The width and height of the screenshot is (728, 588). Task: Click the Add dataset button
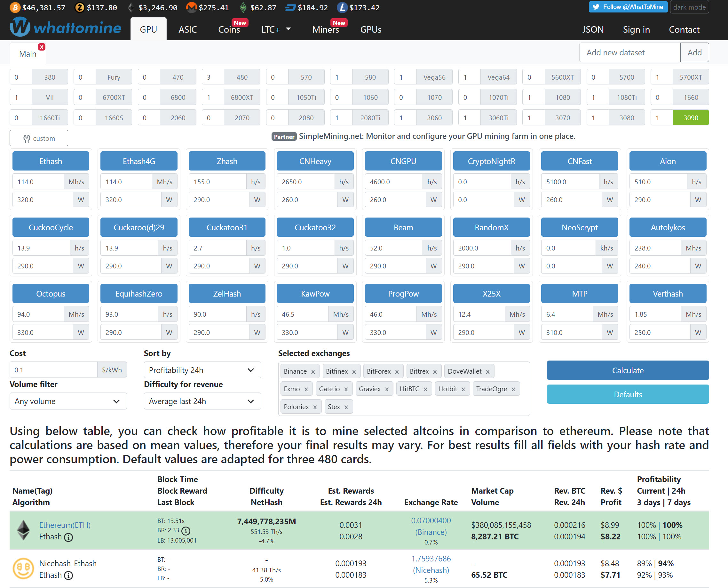(694, 52)
